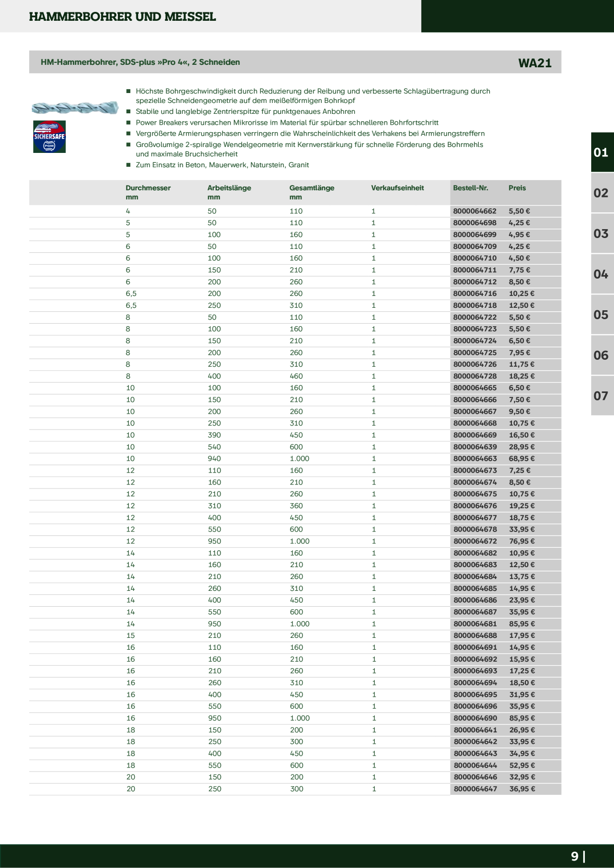
Task: Open chapter tab 07
Action: click(602, 396)
